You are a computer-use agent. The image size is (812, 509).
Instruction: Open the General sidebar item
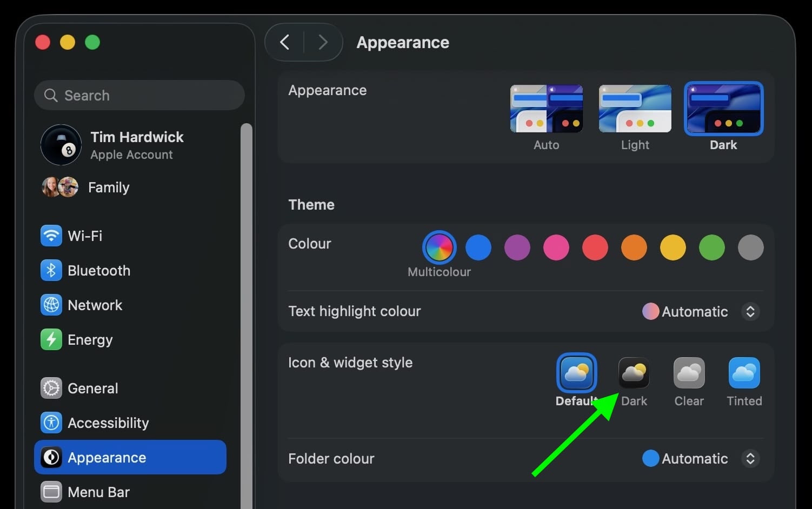(130, 388)
